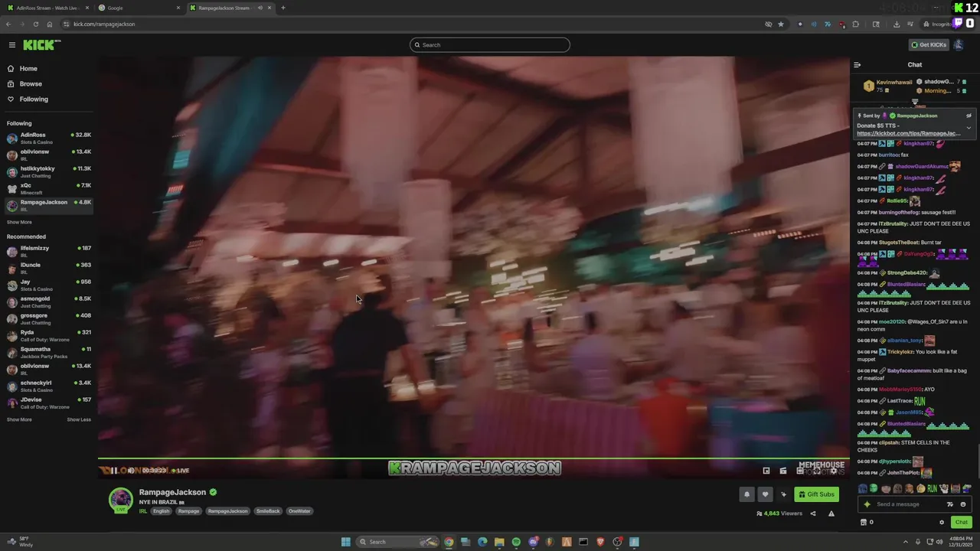Toggle follow heart for RampageJackson

pos(765,494)
